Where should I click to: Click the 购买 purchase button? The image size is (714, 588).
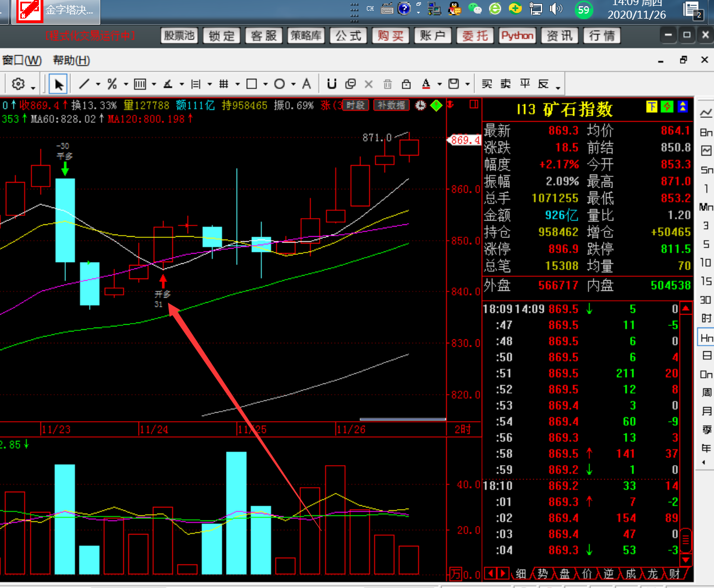tap(391, 36)
